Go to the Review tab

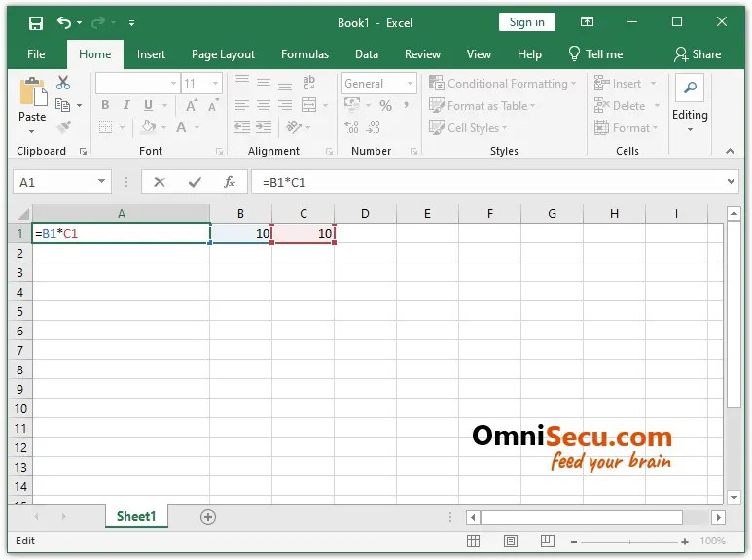[422, 54]
